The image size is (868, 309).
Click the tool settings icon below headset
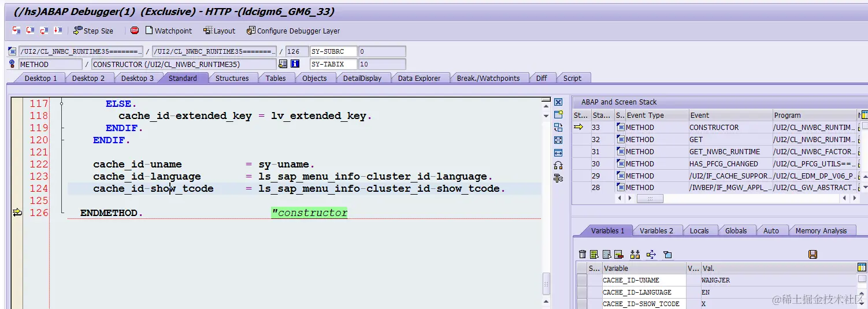[x=558, y=178]
